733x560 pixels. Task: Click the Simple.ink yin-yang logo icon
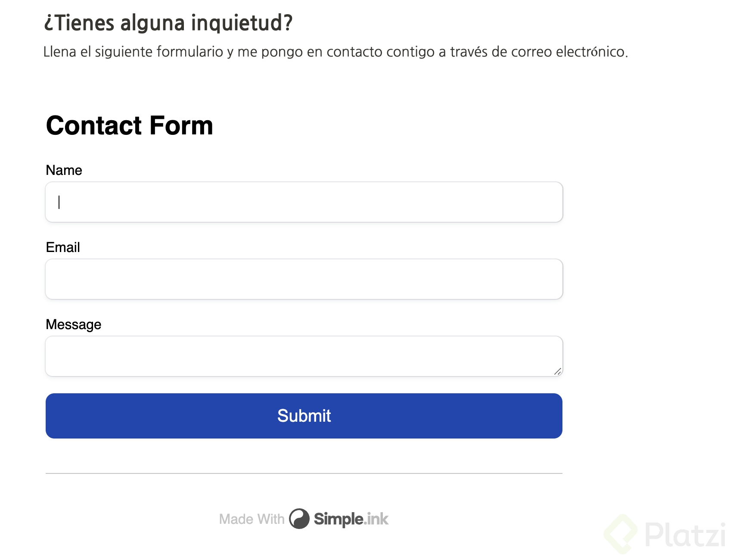(x=299, y=519)
